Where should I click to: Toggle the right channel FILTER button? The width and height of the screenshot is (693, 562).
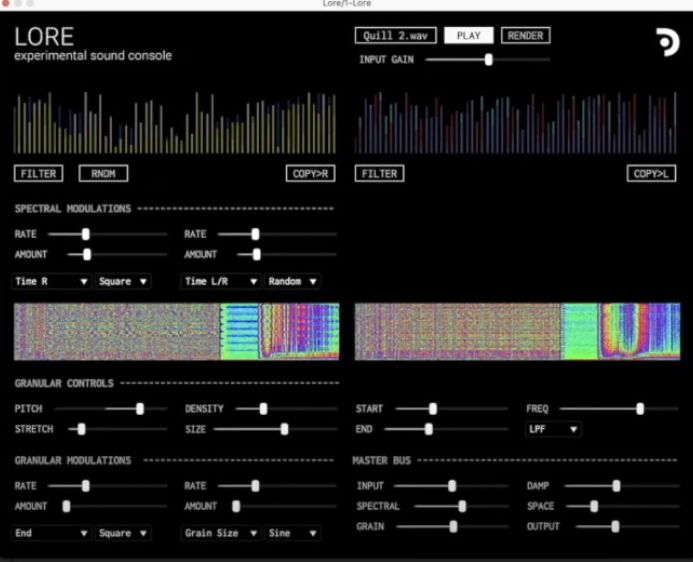pyautogui.click(x=380, y=173)
